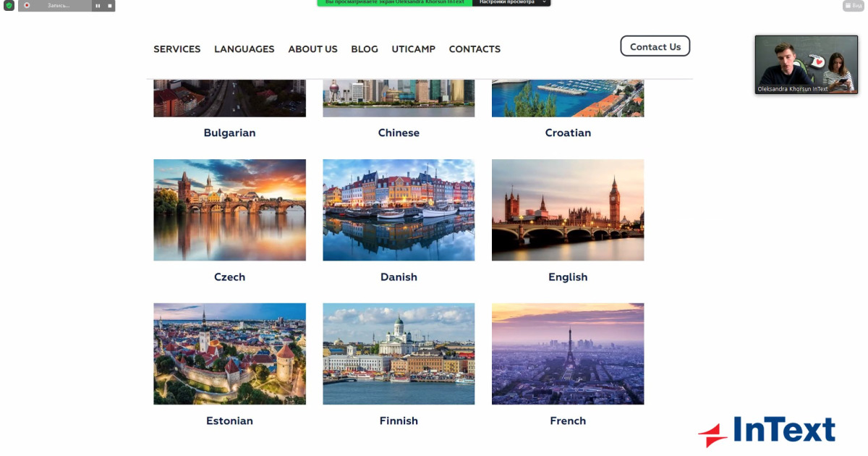The height and width of the screenshot is (456, 868).
Task: Open the BLOG page
Action: (365, 49)
